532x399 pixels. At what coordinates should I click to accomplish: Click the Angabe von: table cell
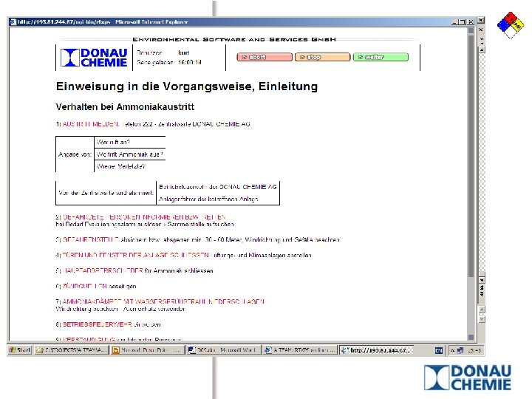pos(75,154)
